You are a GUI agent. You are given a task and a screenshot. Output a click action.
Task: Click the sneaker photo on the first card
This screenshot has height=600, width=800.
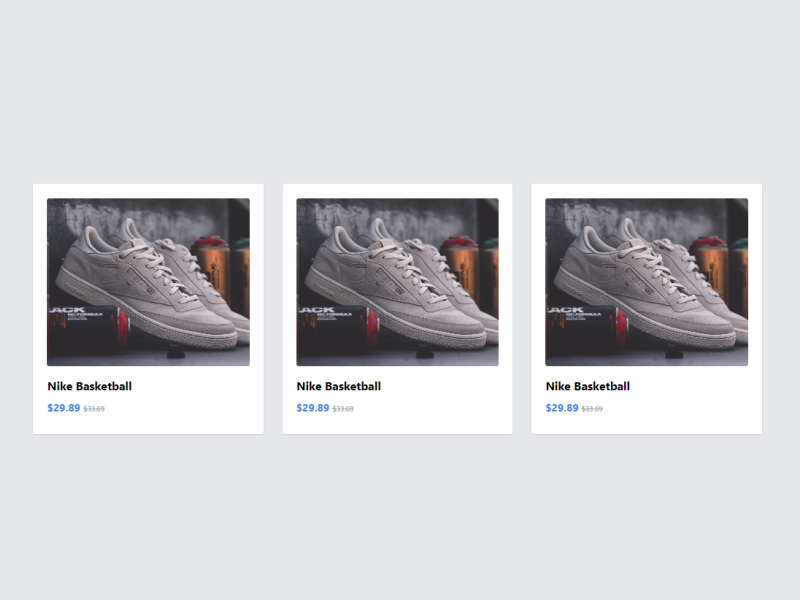pyautogui.click(x=148, y=280)
